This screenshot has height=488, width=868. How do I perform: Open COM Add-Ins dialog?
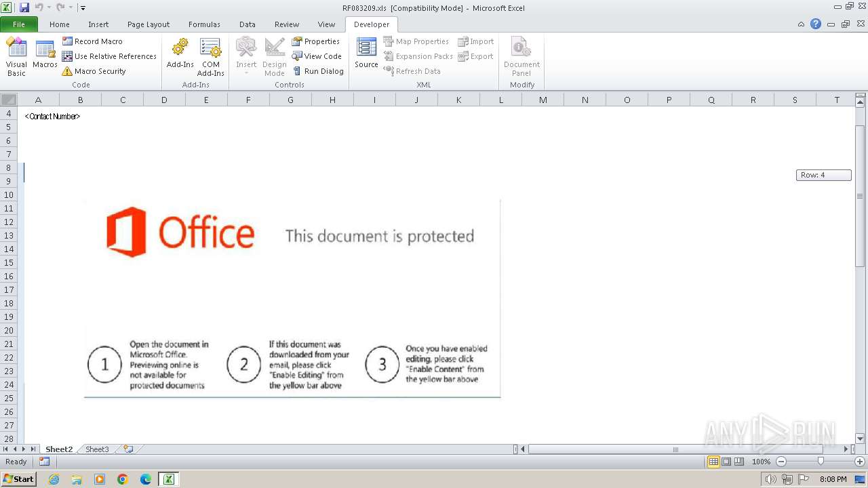[x=211, y=58]
